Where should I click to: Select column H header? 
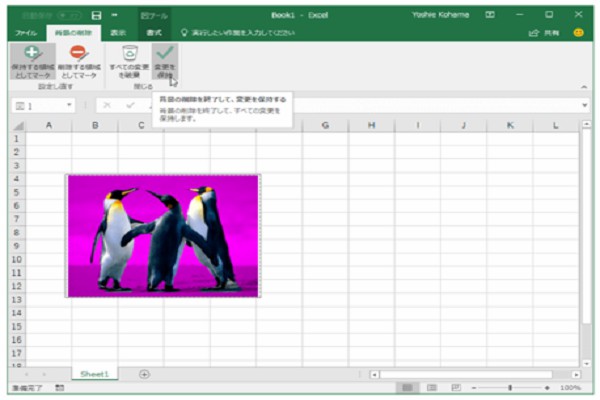[371, 126]
